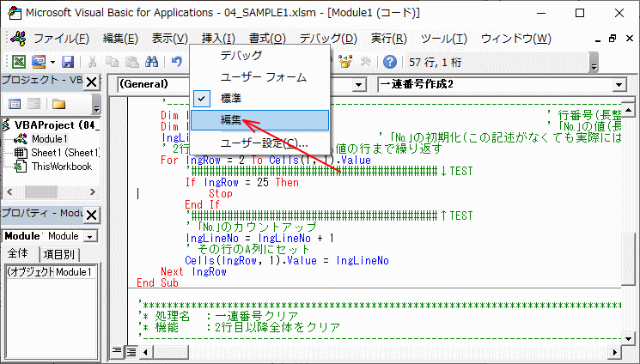640x364 pixels.
Task: Click the 'End Sub' code line
Action: [x=157, y=282]
